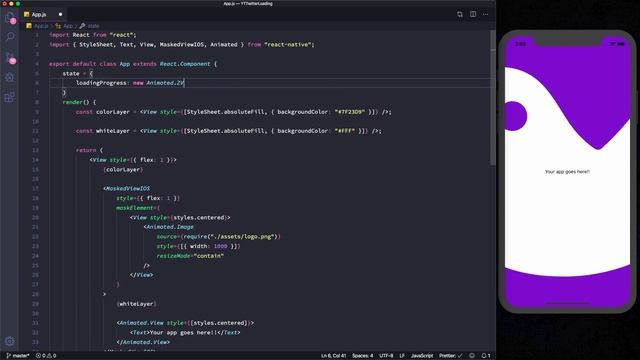Click the UTF-8 encoding selector in the status bar
The width and height of the screenshot is (640, 360).
click(387, 356)
